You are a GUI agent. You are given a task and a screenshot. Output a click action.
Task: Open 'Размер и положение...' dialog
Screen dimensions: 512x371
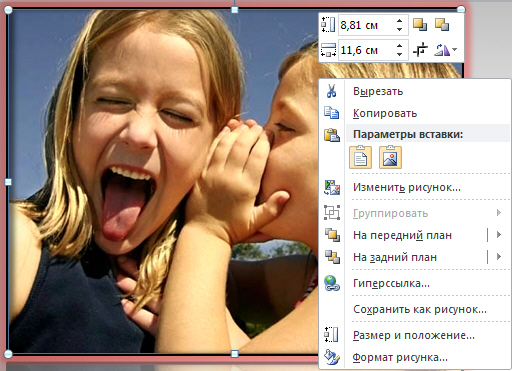[x=415, y=335]
